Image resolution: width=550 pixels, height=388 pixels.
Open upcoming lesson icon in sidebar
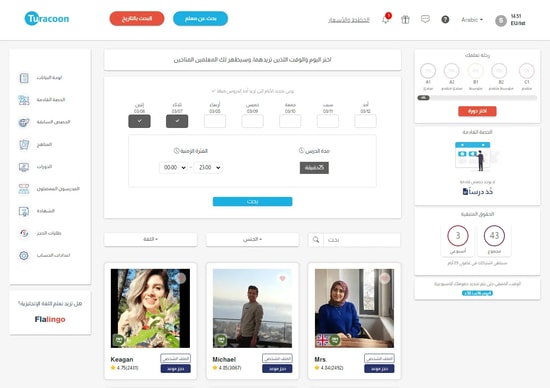point(24,100)
